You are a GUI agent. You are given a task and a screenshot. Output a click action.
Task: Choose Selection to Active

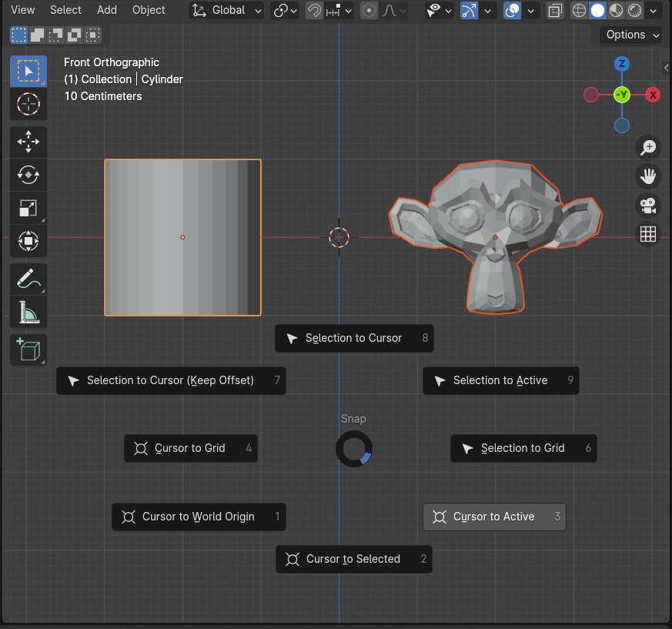(500, 381)
